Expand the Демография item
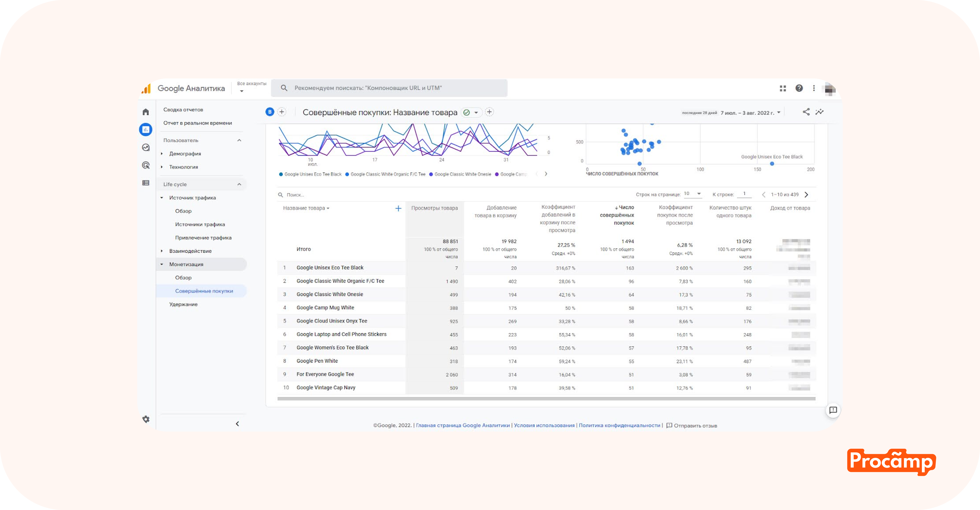Image resolution: width=980 pixels, height=510 pixels. pyautogui.click(x=162, y=154)
